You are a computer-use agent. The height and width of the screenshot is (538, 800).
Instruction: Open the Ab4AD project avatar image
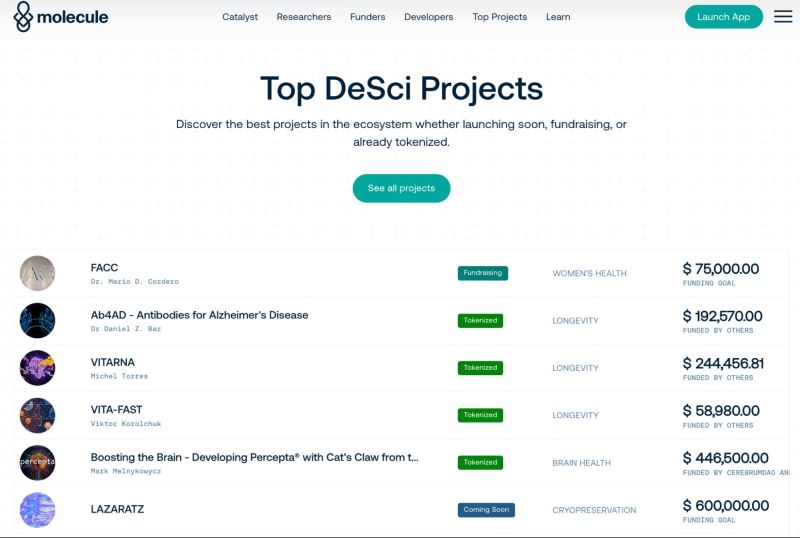coord(38,320)
